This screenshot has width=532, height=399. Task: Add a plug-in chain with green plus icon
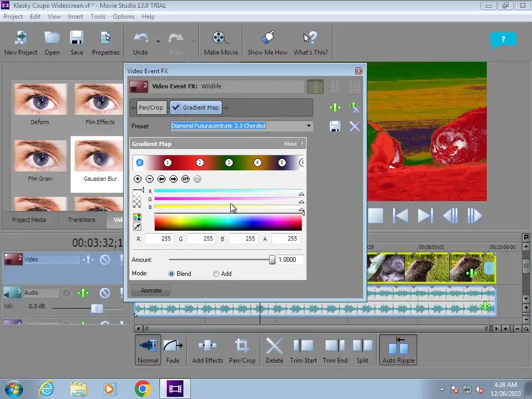tap(335, 108)
